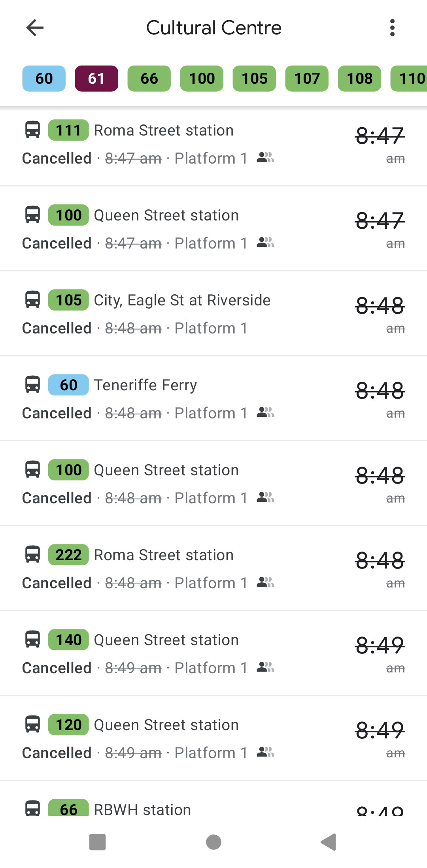
Task: Select the route 100 filter chip
Action: 202,78
